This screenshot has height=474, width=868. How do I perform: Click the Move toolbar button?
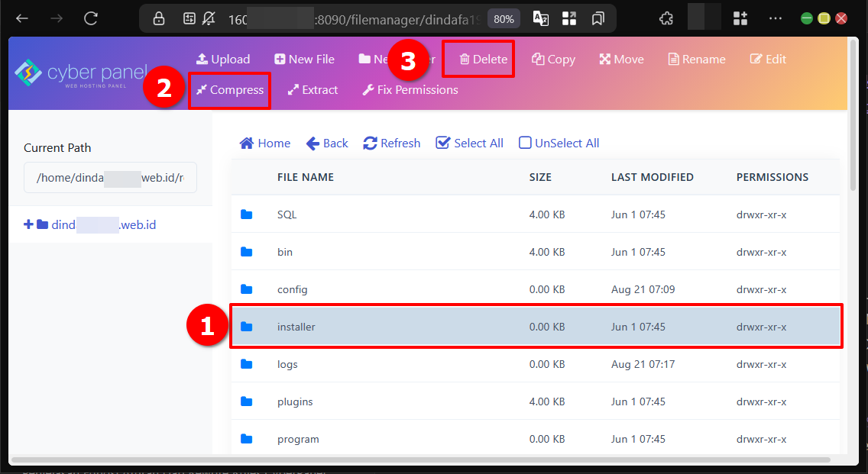point(621,60)
